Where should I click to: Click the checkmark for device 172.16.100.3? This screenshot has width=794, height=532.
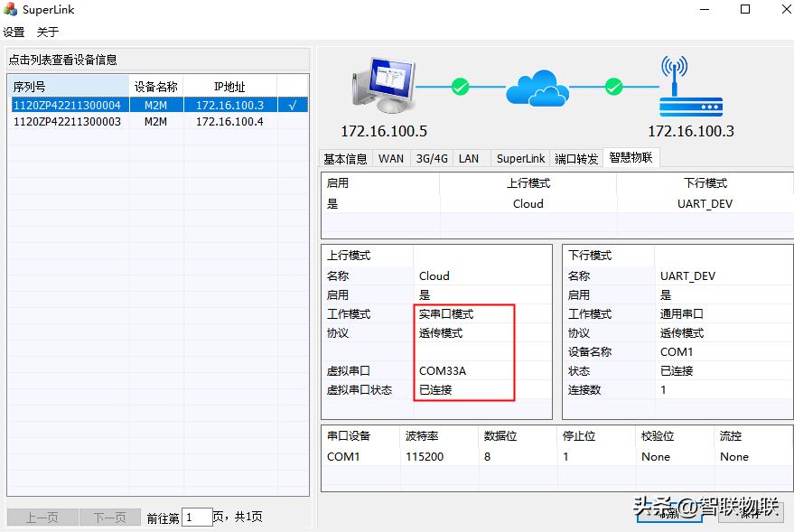(293, 105)
